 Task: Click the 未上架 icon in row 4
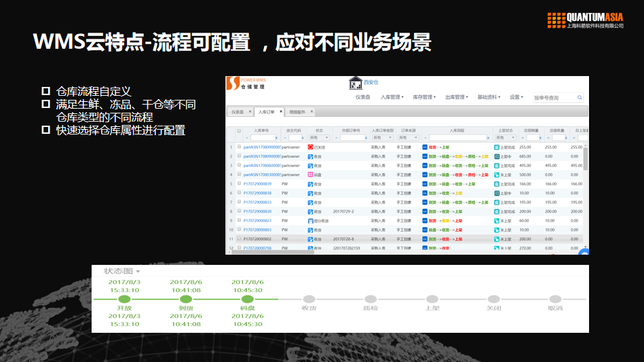click(497, 175)
